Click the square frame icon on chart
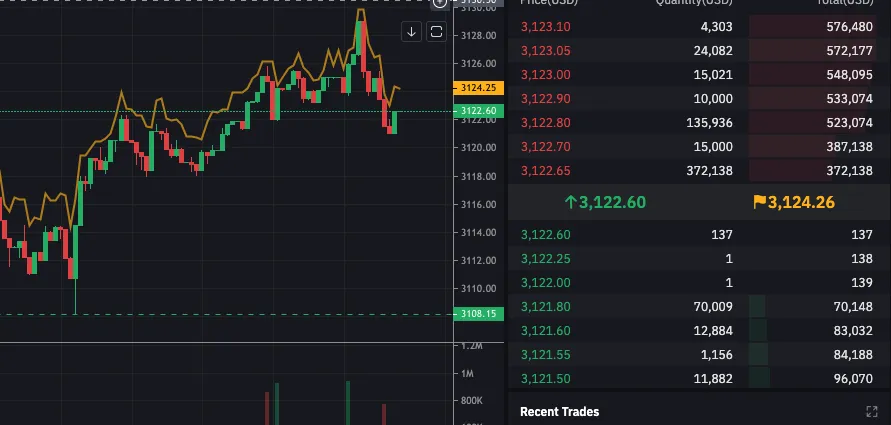Viewport: 891px width, 425px height. (x=436, y=32)
